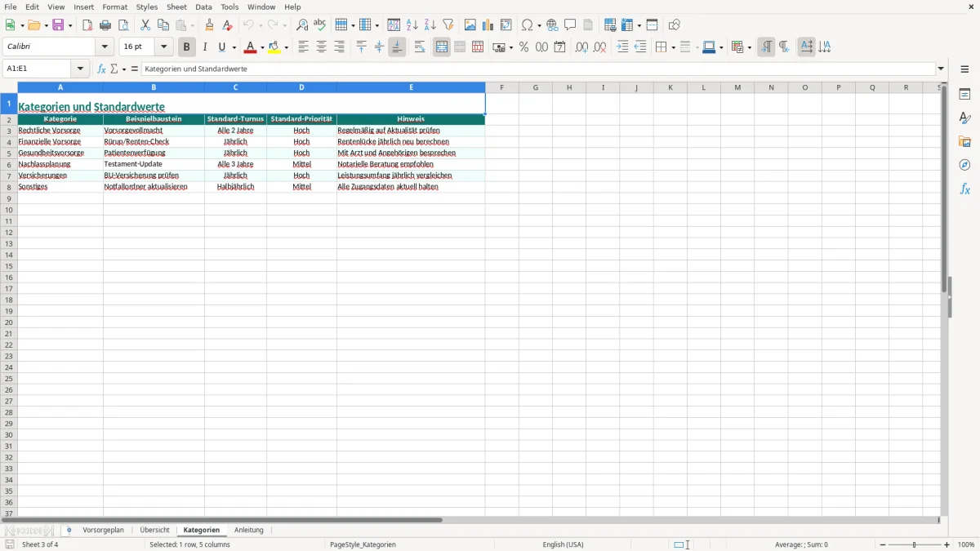Open the Paste options dropdown arrow

[x=193, y=25]
